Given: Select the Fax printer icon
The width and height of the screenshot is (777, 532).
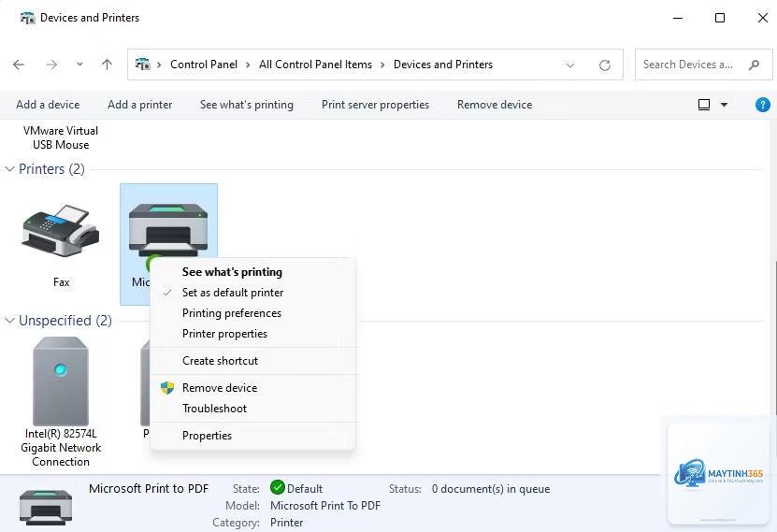Looking at the screenshot, I should pyautogui.click(x=61, y=231).
